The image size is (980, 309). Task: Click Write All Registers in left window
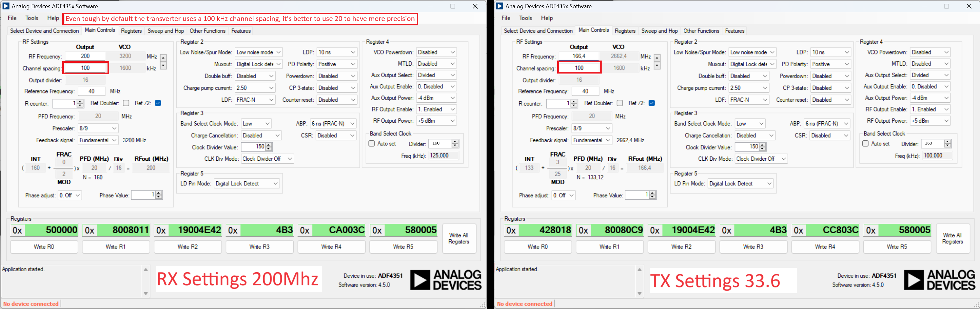[459, 238]
